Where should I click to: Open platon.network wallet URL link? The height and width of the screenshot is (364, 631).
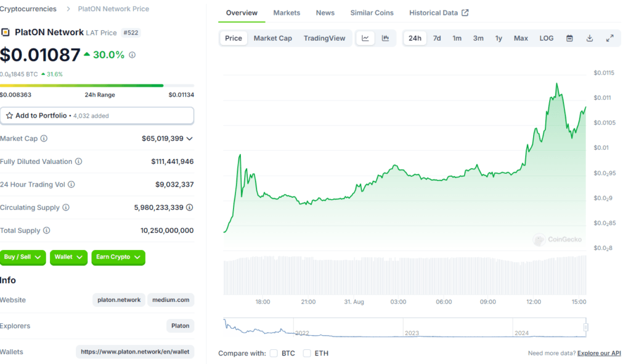point(135,352)
